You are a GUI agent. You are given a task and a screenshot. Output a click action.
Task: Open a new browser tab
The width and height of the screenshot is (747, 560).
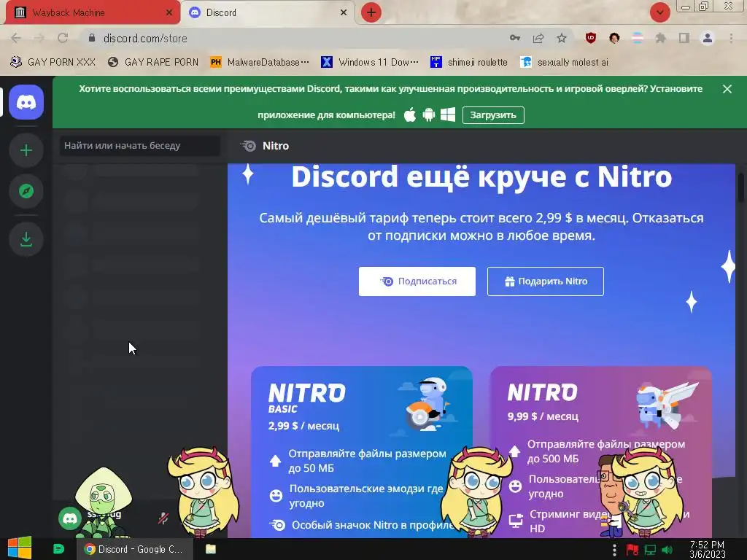pos(371,13)
